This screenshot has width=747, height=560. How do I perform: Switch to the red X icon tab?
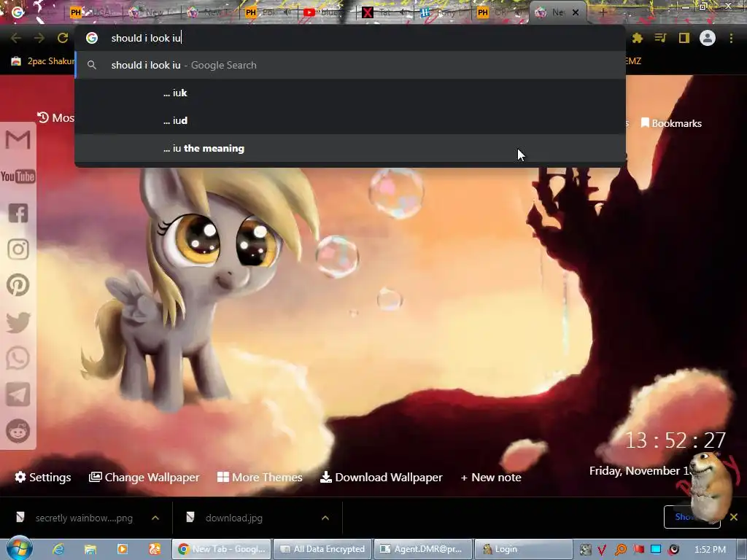coord(384,12)
